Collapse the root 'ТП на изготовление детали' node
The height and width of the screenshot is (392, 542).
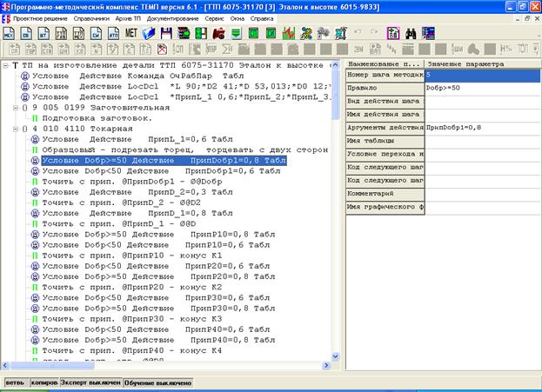pos(6,65)
